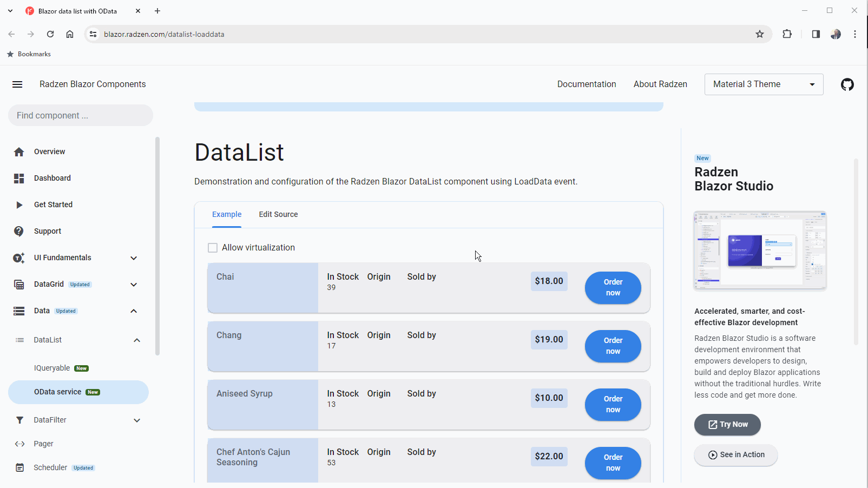Click the Scheduler calendar icon

click(x=20, y=468)
